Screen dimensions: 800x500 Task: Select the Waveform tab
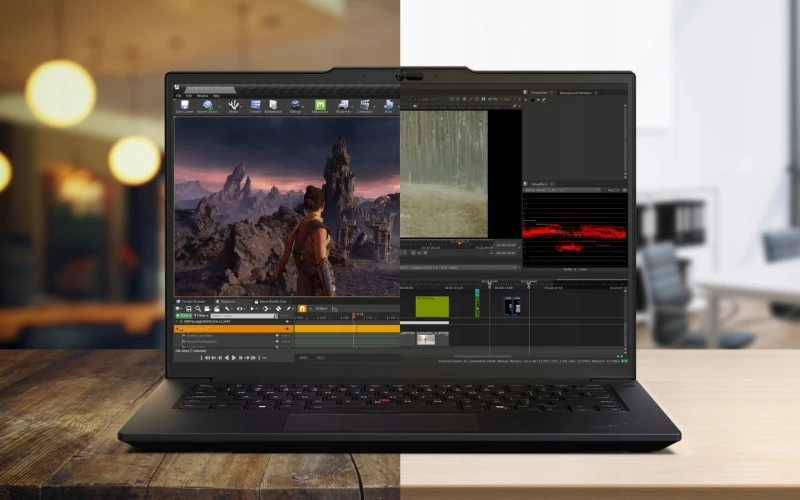tap(539, 184)
